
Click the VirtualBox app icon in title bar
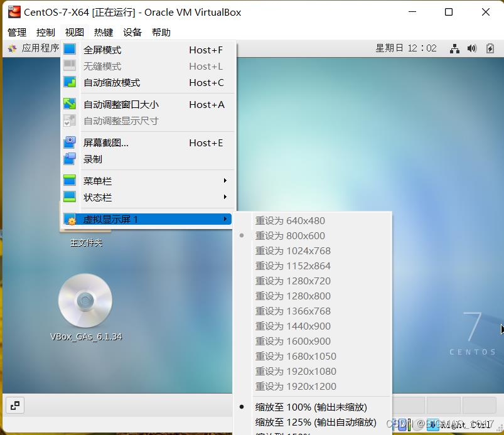pos(14,12)
